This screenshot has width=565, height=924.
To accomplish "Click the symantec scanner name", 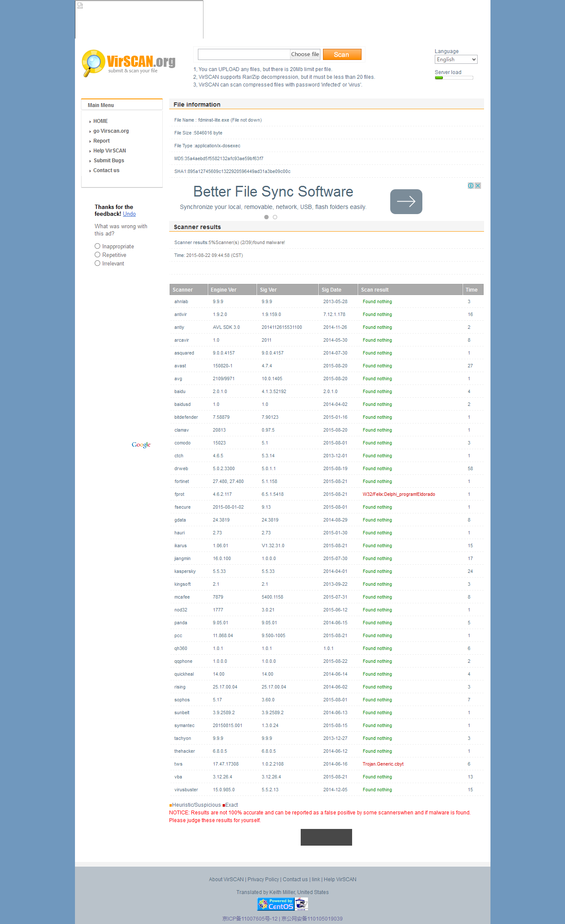I will [x=185, y=725].
